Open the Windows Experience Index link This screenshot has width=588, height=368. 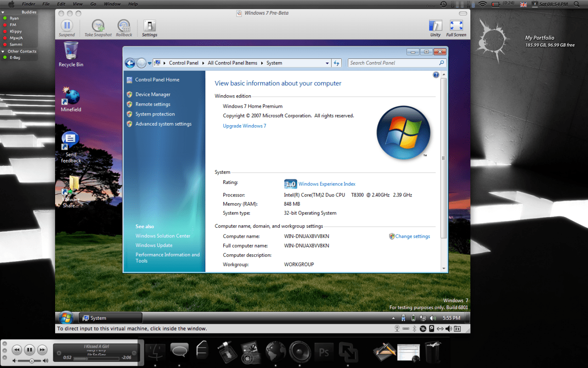click(327, 184)
